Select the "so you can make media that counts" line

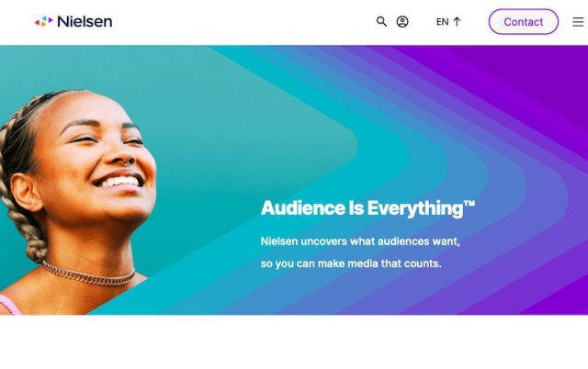pos(351,263)
